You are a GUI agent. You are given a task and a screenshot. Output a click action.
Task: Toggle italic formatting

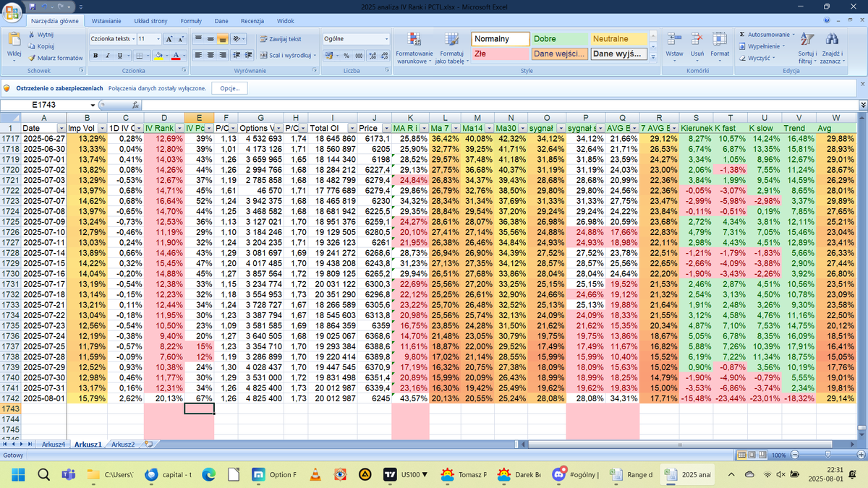click(106, 56)
